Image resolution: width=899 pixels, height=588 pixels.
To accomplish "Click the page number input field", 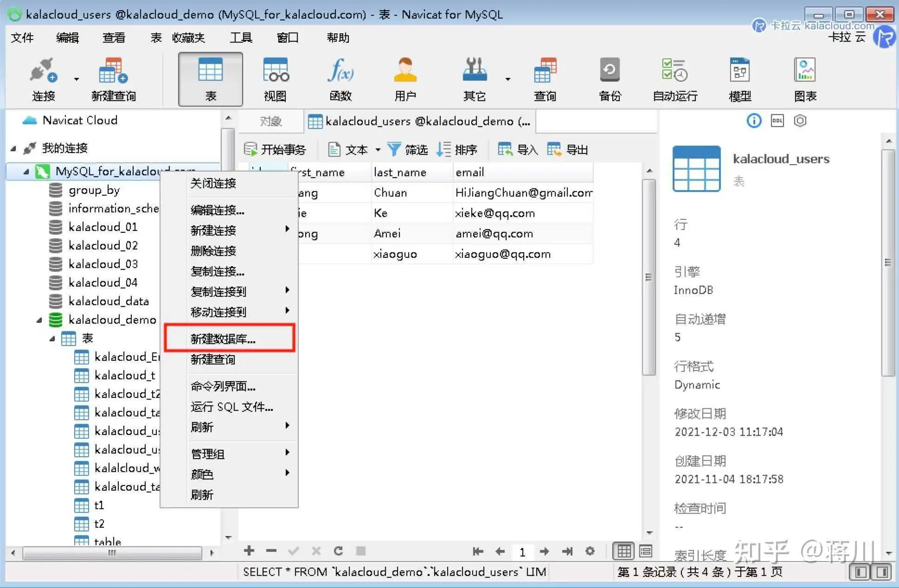I will pyautogui.click(x=522, y=552).
